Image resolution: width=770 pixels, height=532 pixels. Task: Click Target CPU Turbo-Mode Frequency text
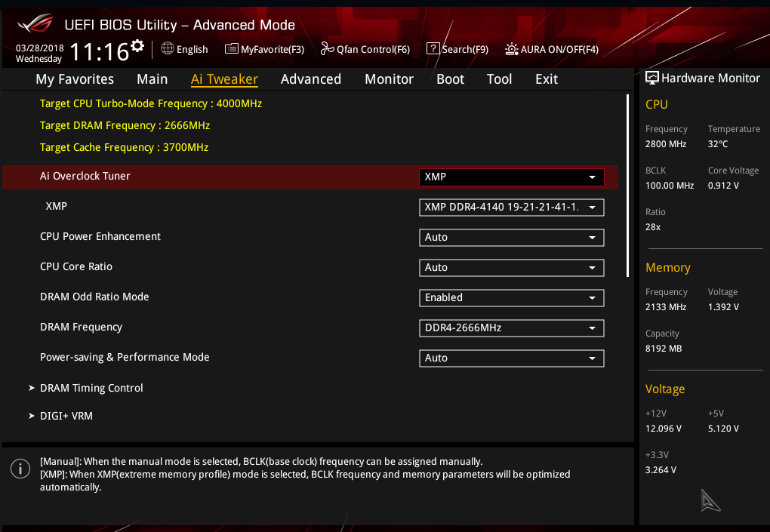(x=151, y=103)
